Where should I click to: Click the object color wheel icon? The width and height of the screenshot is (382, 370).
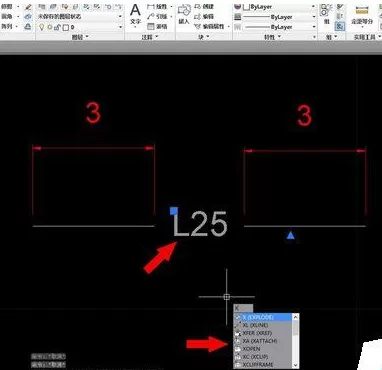point(238,7)
